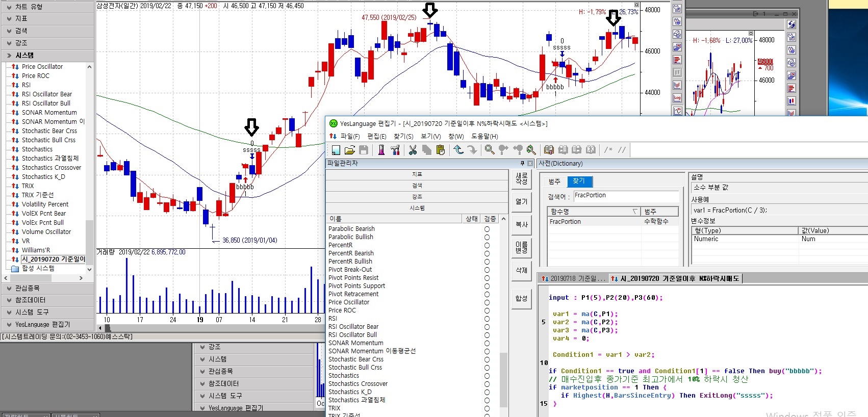The image size is (868, 417).
Task: Click the block comment /* icon
Action: point(608,150)
